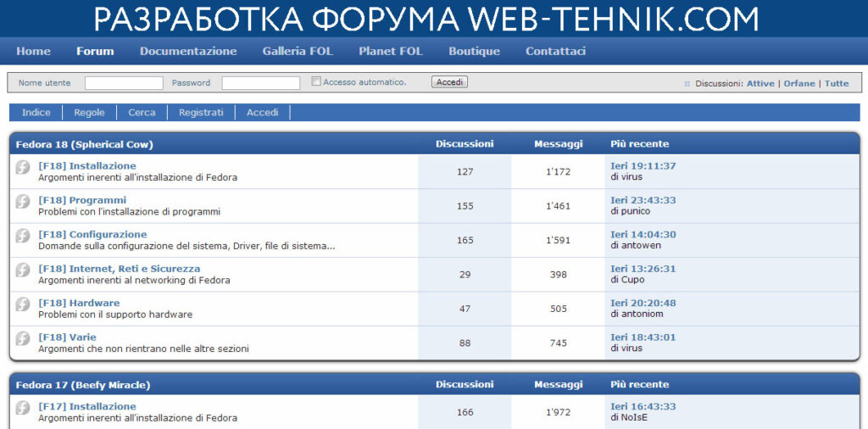
Task: Click the Fedora 18 (Spherical Cow) heading
Action: coord(84,144)
